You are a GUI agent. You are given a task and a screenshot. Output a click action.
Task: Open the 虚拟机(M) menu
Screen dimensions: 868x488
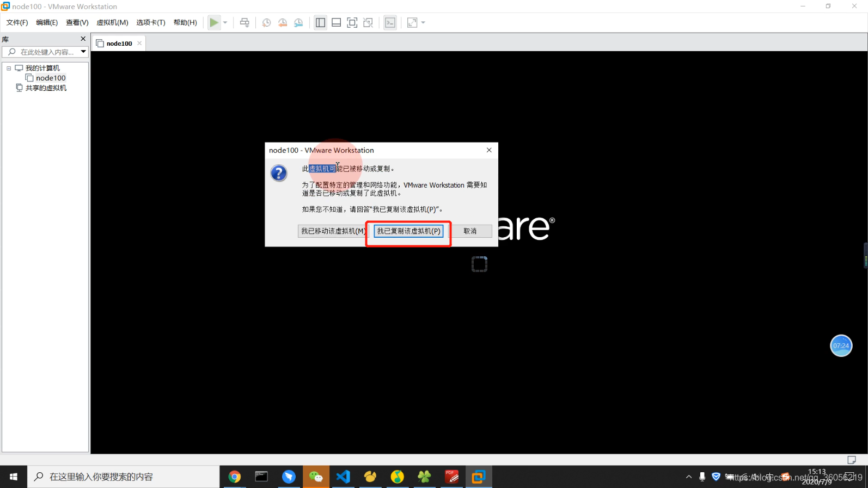(112, 22)
